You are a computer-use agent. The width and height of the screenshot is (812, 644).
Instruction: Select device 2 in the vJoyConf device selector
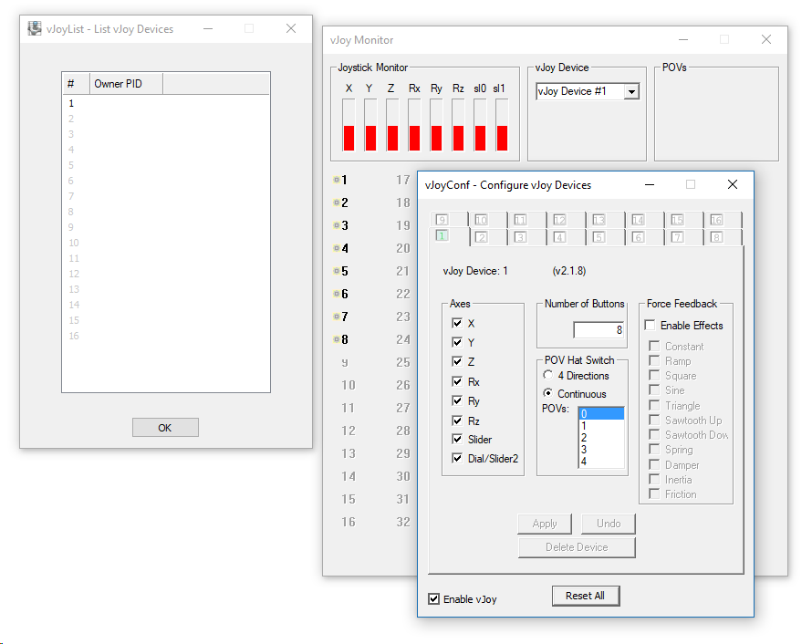pos(483,236)
